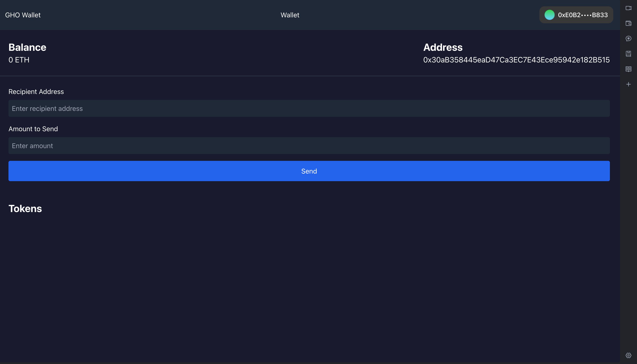
Task: Click the Amount to Send label
Action: 33,129
